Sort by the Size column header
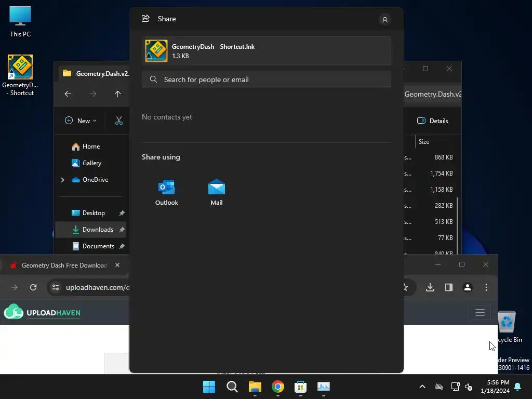Screen dimensions: 532x399 point(424,142)
